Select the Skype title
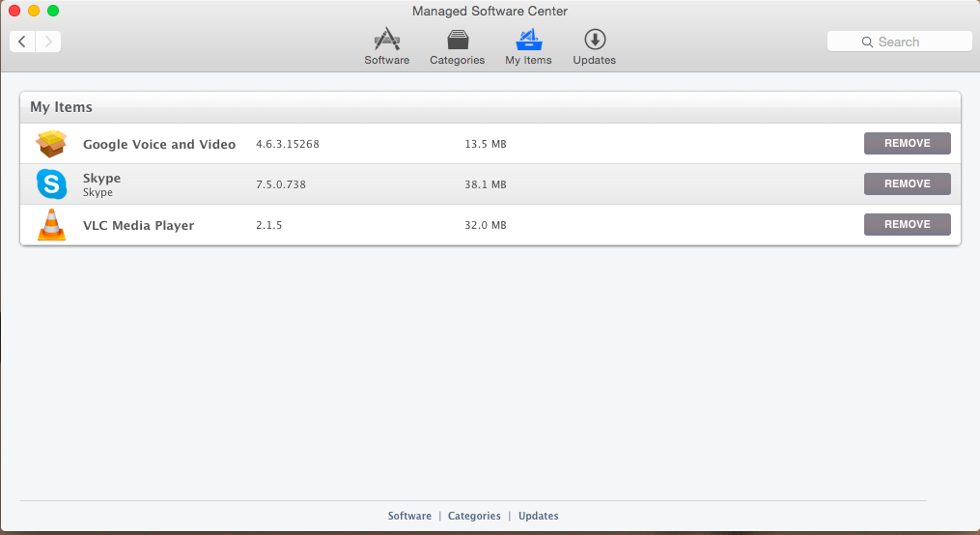Image resolution: width=980 pixels, height=535 pixels. tap(102, 178)
